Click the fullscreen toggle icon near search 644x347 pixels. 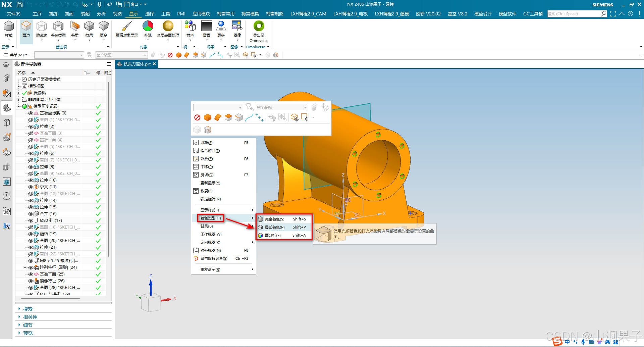coord(613,14)
